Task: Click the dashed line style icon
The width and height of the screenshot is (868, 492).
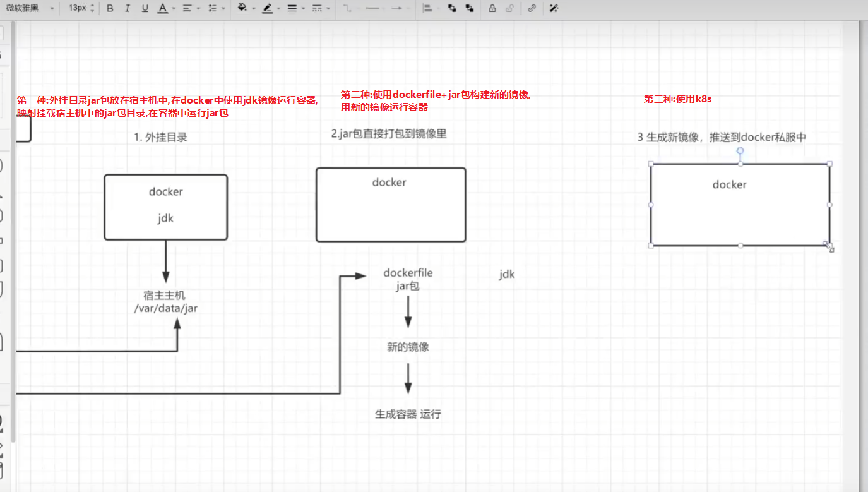Action: 317,8
